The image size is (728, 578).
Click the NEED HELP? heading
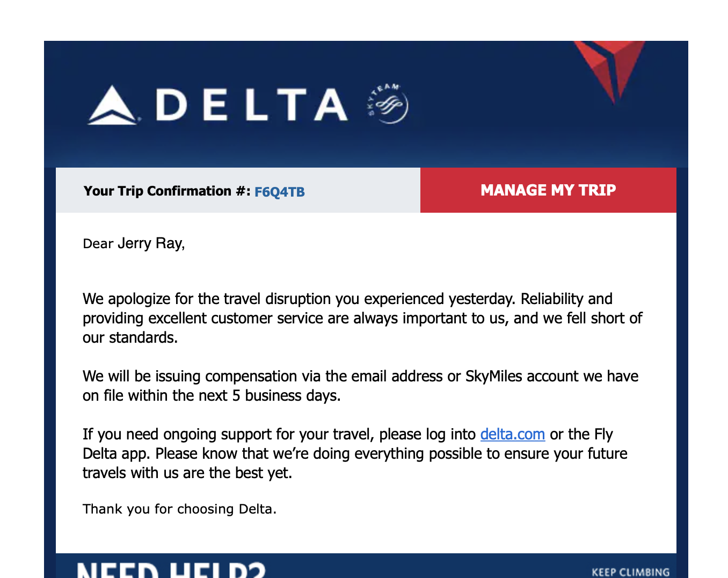(x=171, y=569)
